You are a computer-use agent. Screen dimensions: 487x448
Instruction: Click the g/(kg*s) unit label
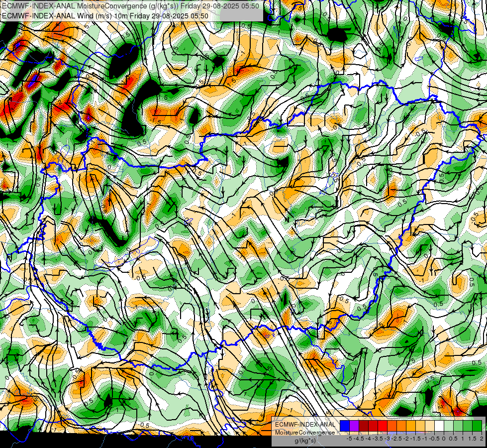point(305,441)
